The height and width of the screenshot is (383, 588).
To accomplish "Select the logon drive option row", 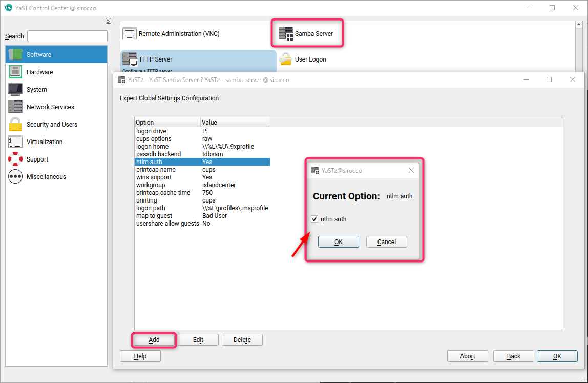I will [x=202, y=131].
